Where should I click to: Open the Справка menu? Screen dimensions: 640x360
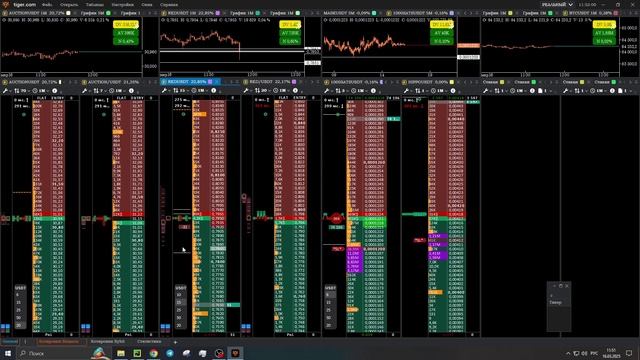coord(169,4)
